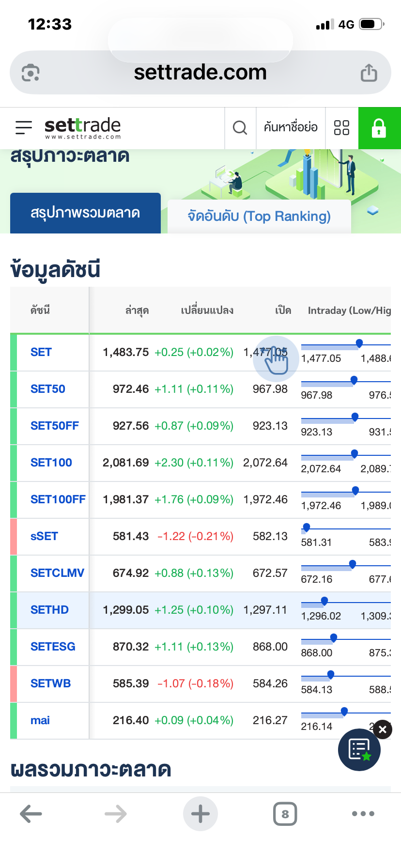
Task: Tap the ค้นหาชื่อย่อ search field
Action: (x=291, y=128)
